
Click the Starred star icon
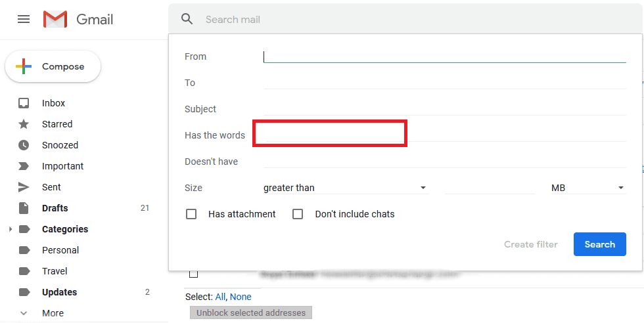coord(24,124)
